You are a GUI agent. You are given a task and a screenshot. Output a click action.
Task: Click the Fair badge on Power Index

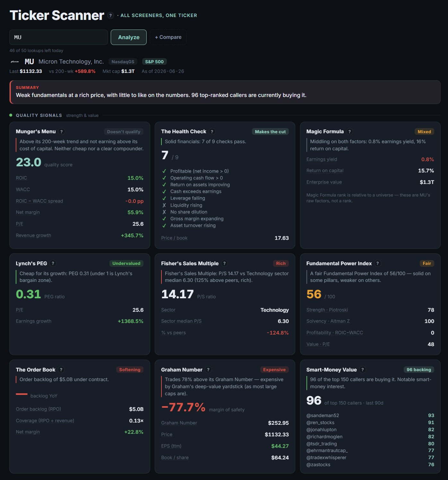(427, 263)
